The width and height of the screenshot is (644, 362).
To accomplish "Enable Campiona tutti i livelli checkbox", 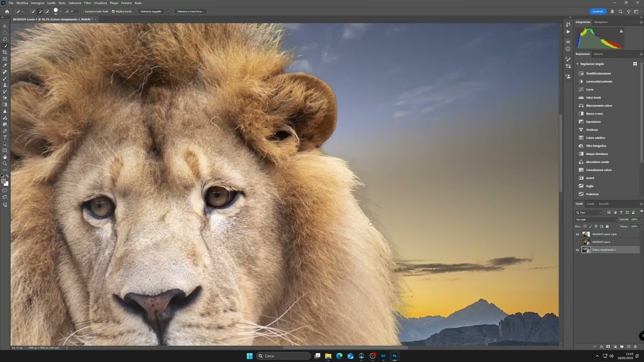I will point(83,11).
